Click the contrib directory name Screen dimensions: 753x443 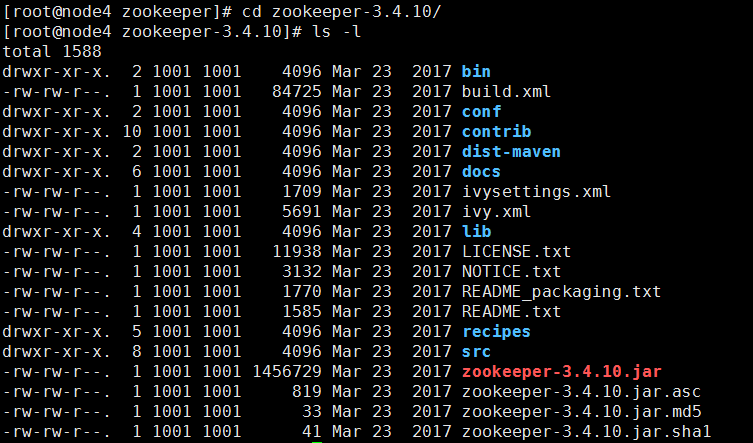[497, 132]
